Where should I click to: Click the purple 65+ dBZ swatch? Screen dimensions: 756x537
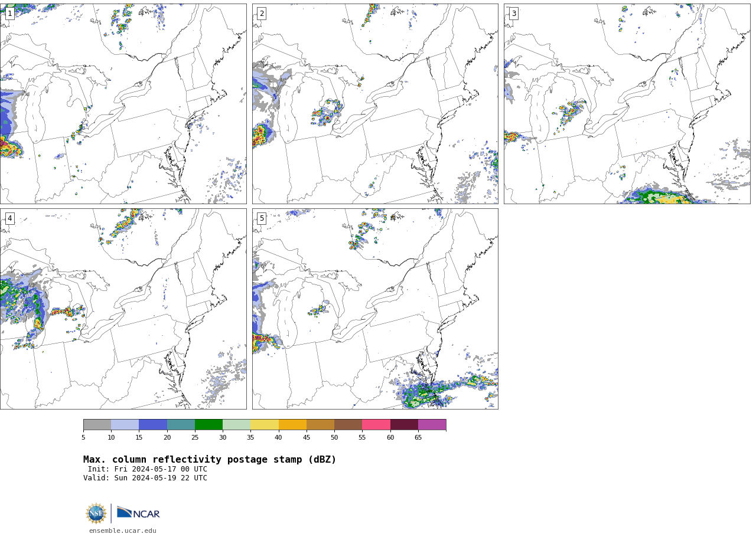432,425
